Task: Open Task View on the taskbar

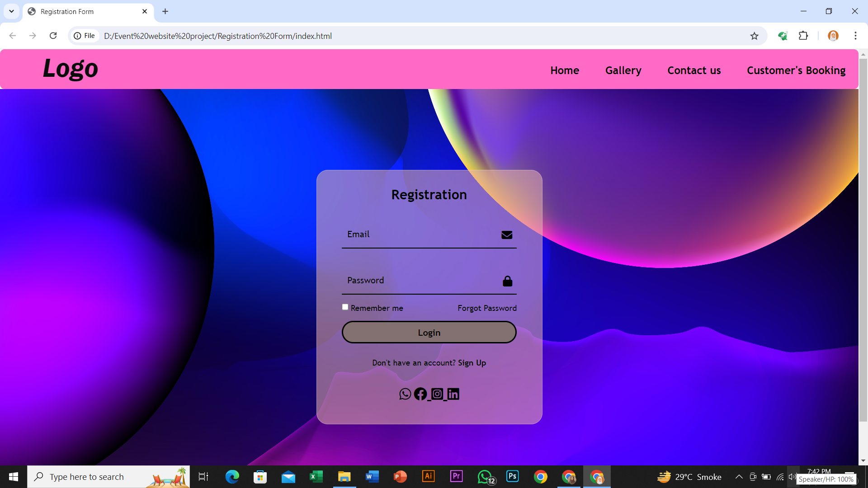Action: 203,477
